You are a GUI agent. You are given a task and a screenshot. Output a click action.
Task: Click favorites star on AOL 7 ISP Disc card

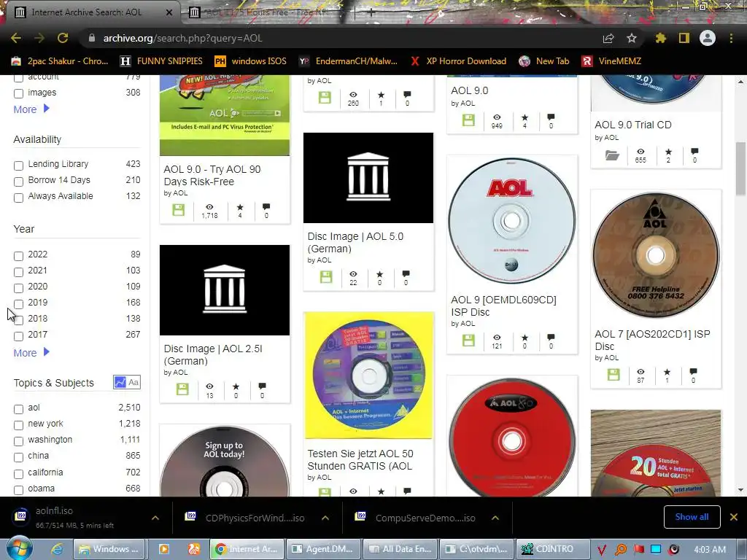point(667,372)
